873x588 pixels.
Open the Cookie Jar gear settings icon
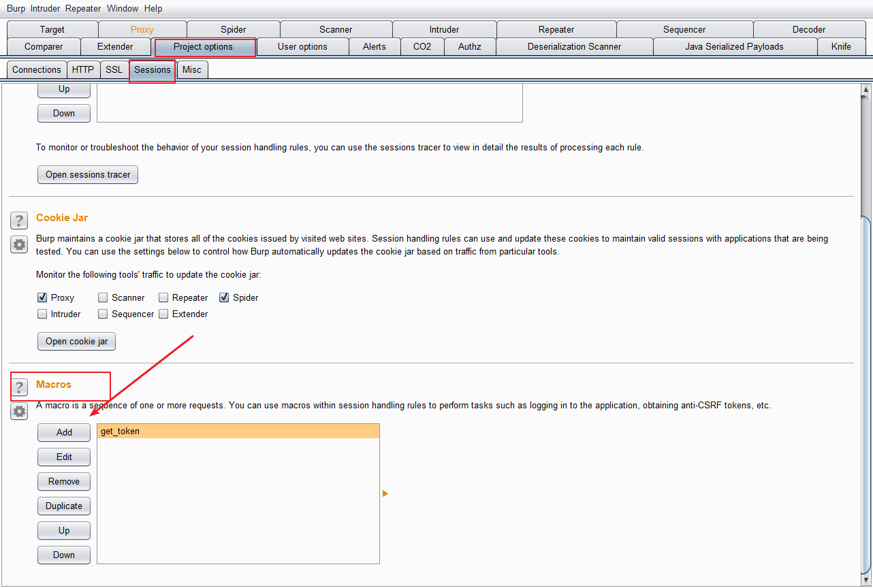pos(19,244)
